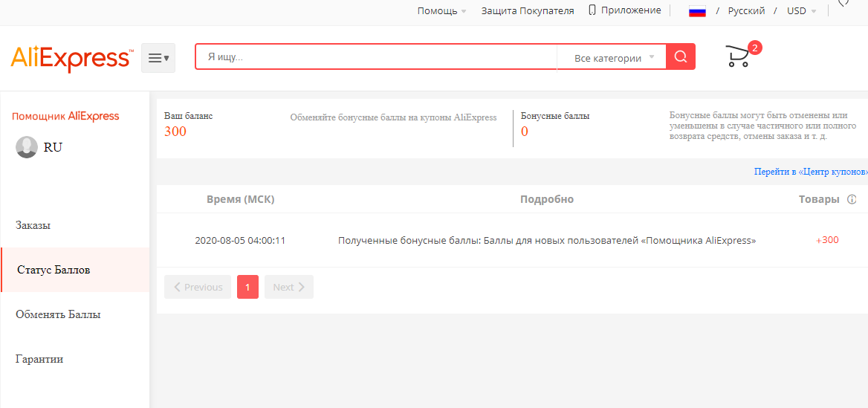Screen dimensions: 868x408
Task: Click the Russian flag icon
Action: click(698, 11)
